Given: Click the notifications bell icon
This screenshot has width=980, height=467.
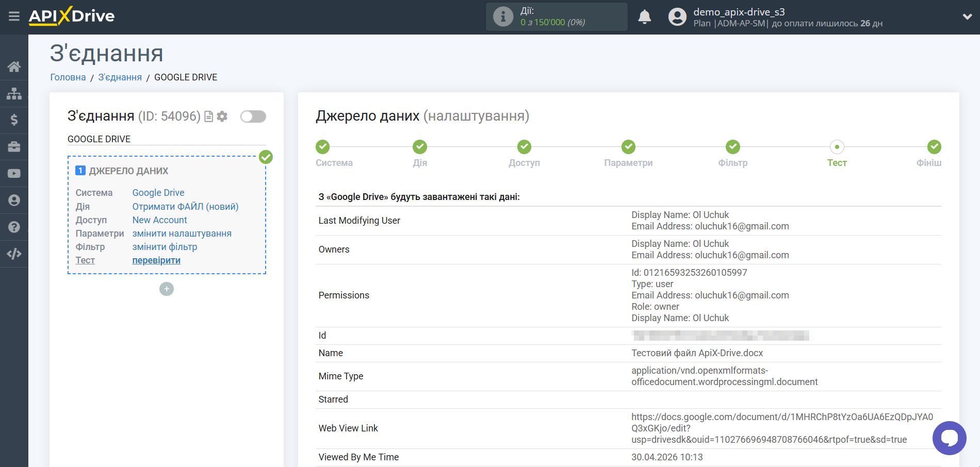Looking at the screenshot, I should tap(645, 17).
